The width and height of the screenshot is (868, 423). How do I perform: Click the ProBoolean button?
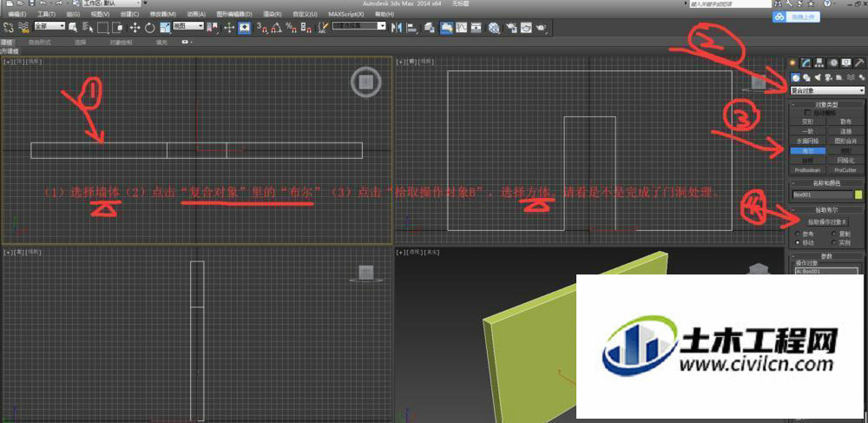pos(807,170)
